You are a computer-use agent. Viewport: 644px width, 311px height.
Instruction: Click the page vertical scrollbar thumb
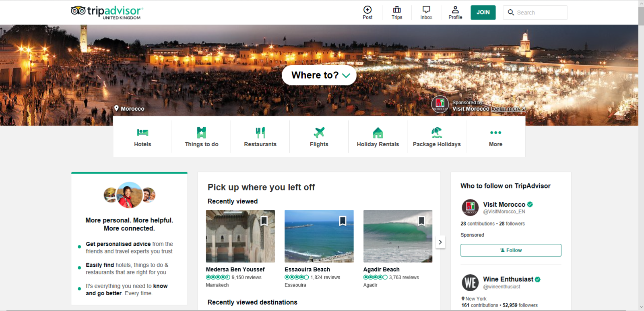pyautogui.click(x=641, y=16)
